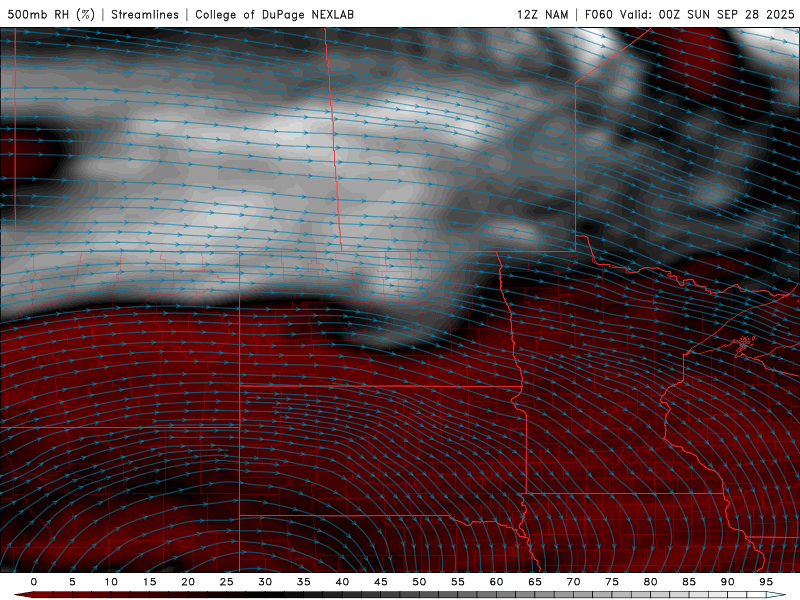Click the "50" tick label on the legend

[419, 582]
